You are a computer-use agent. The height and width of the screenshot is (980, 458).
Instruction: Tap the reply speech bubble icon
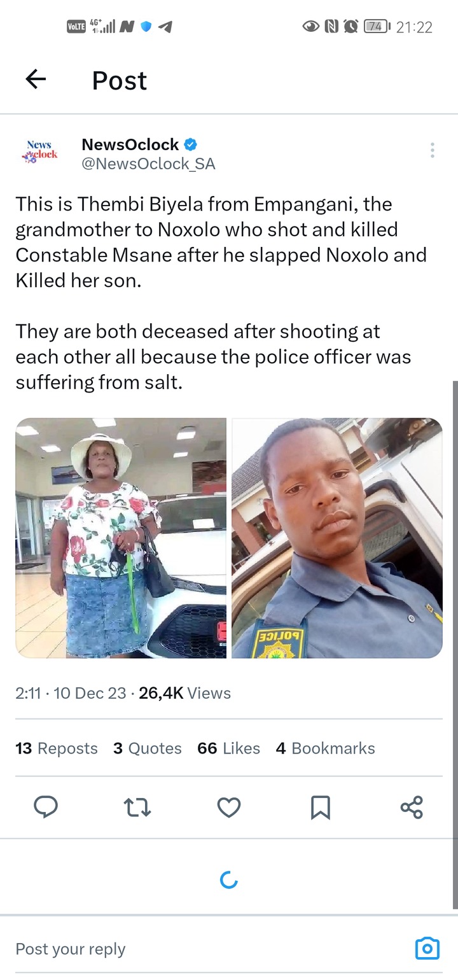pos(46,807)
